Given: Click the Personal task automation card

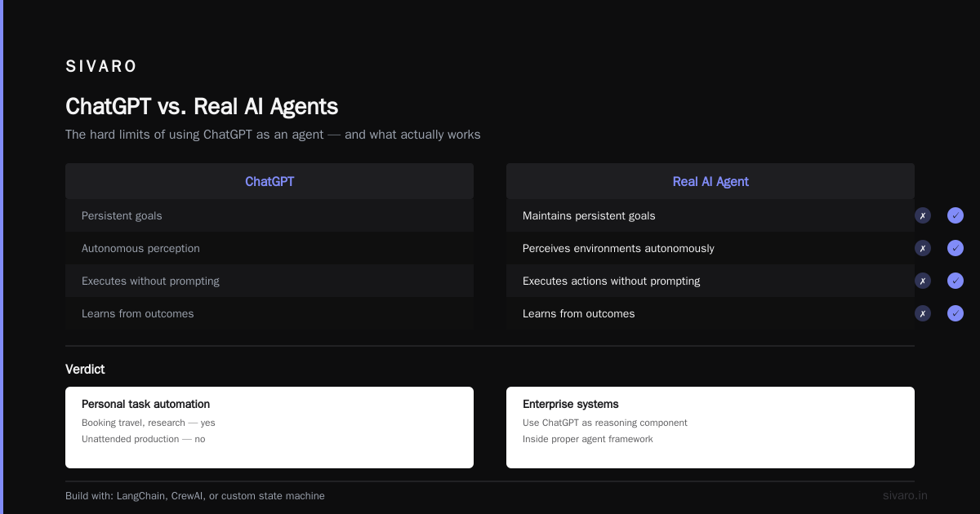Looking at the screenshot, I should pyautogui.click(x=269, y=428).
